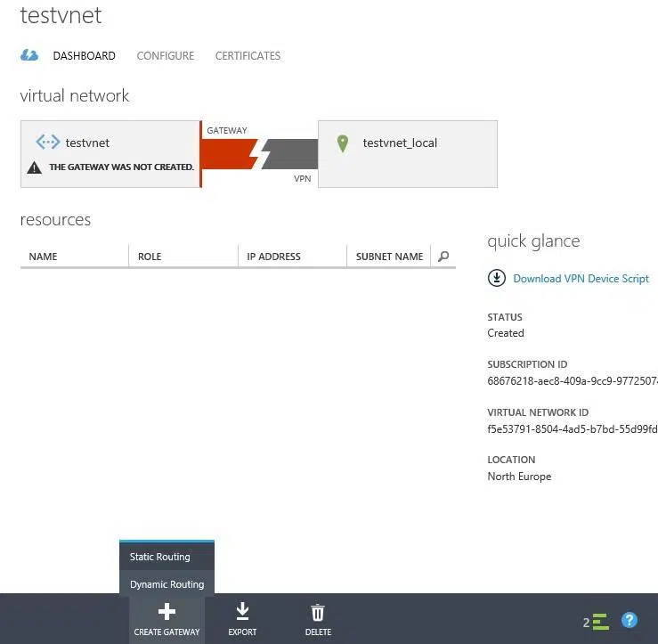This screenshot has height=644, width=658.
Task: Click the download circle arrow icon
Action: tap(496, 278)
